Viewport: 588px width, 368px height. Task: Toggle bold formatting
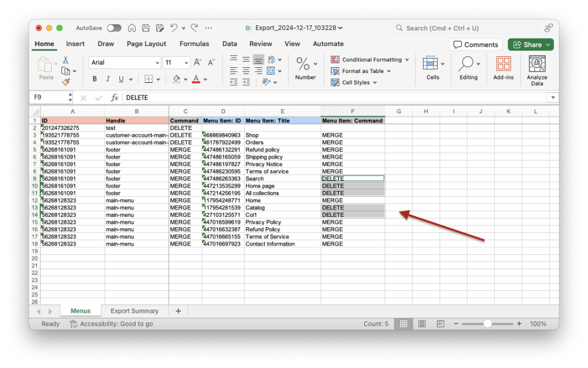click(x=95, y=79)
